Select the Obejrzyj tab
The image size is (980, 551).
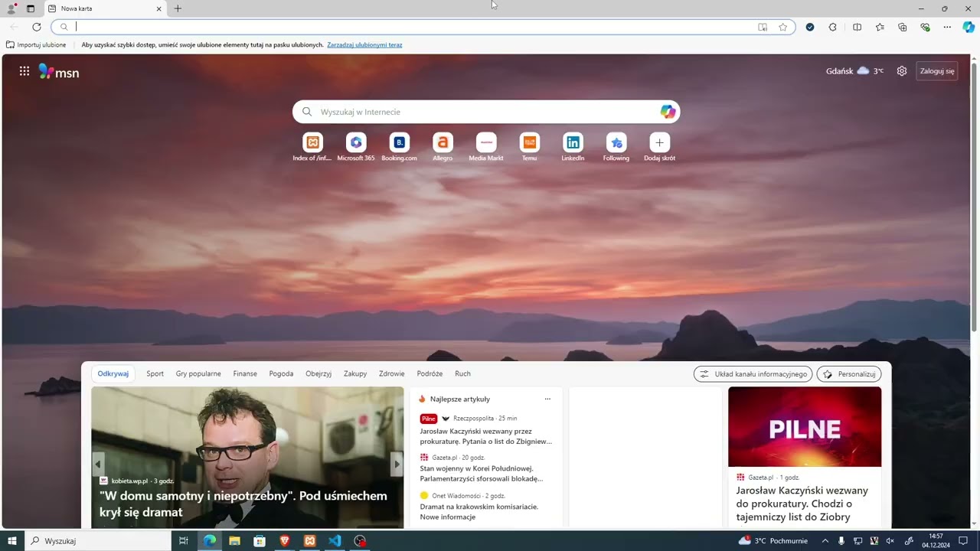coord(318,373)
